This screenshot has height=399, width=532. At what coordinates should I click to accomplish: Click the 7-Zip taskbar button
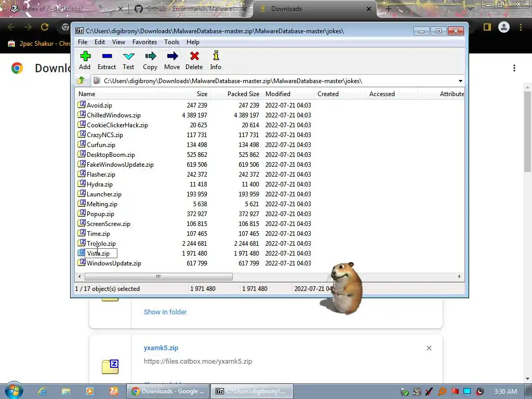(x=252, y=391)
